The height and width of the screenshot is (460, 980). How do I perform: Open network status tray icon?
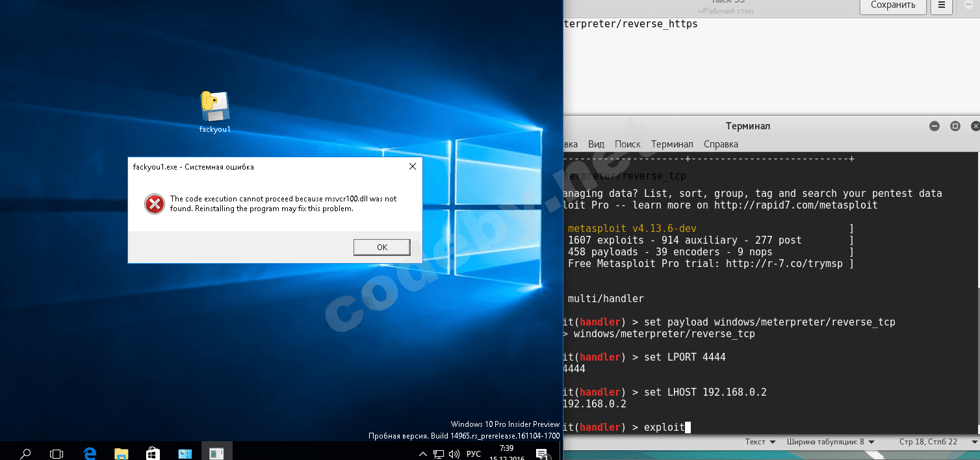coord(439,454)
